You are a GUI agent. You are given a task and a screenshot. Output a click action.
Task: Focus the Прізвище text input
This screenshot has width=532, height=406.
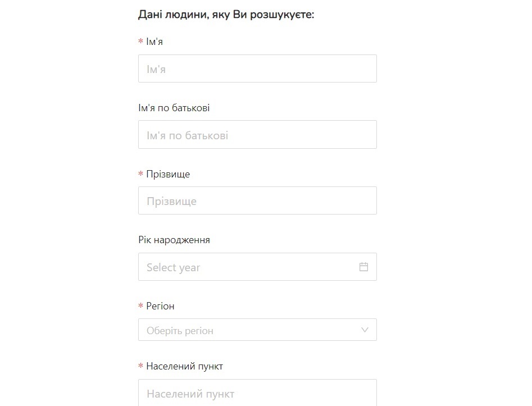tap(257, 200)
